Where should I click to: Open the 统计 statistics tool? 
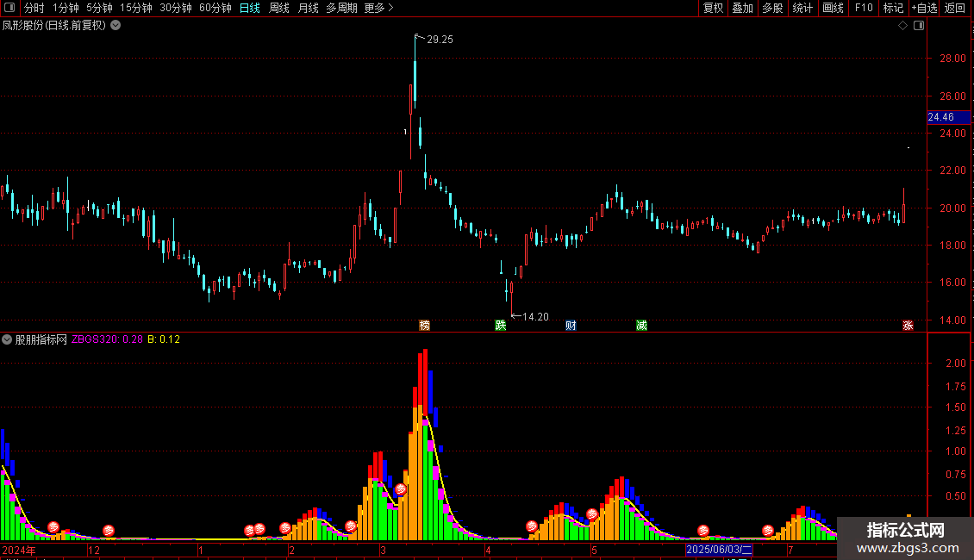802,8
